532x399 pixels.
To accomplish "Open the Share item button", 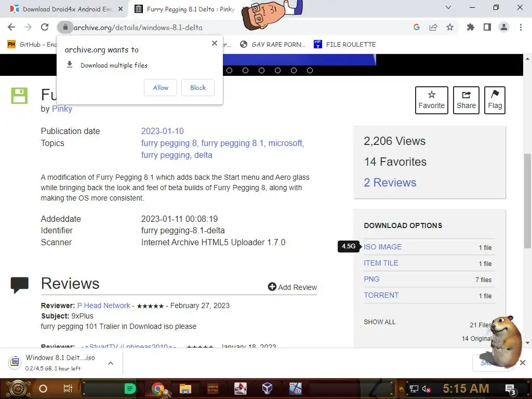I will 466,100.
